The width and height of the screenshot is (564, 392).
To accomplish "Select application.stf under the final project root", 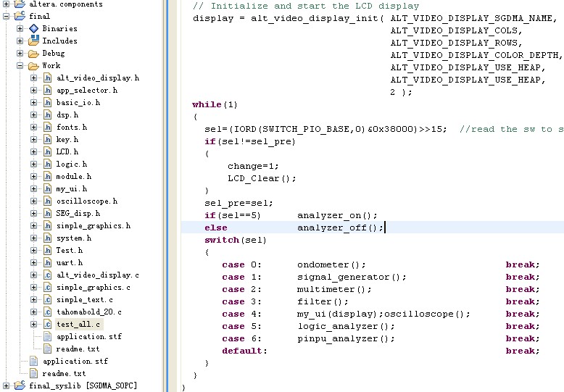I will [x=75, y=361].
